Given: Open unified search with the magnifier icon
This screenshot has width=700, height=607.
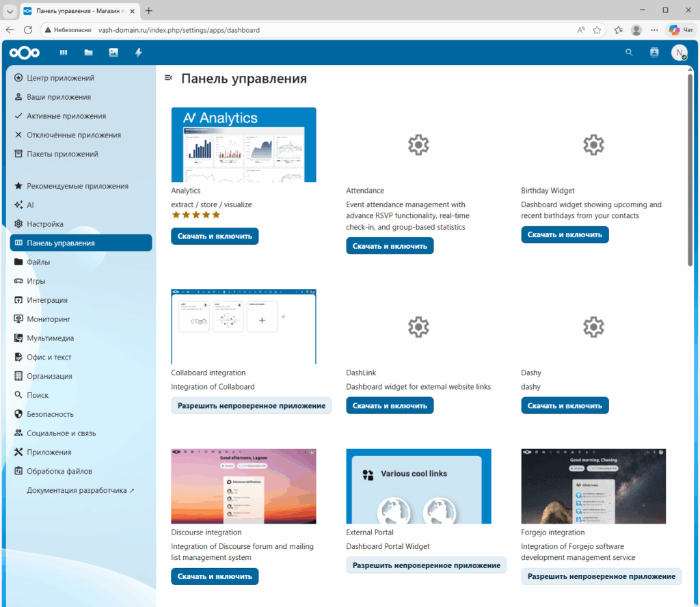Looking at the screenshot, I should click(x=629, y=52).
